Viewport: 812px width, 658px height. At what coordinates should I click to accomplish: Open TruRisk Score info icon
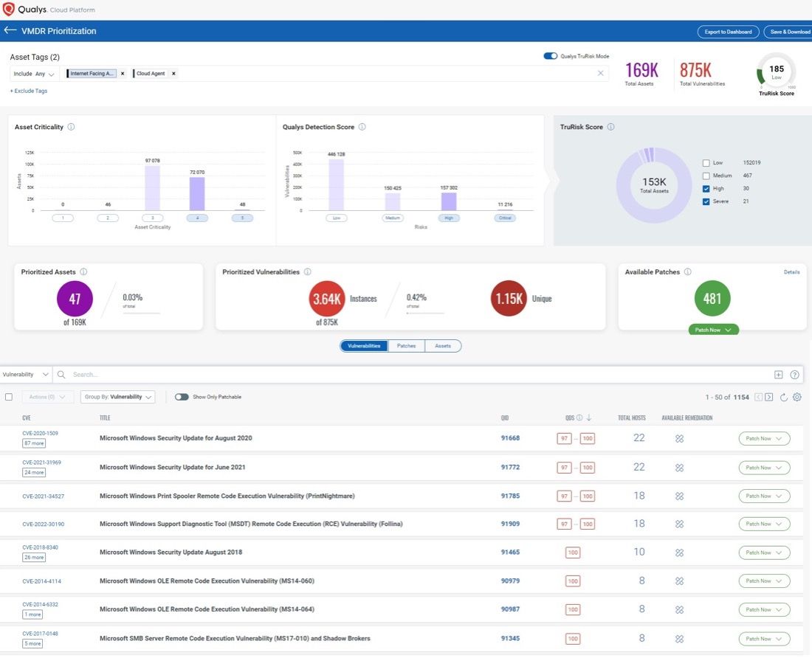pyautogui.click(x=610, y=127)
